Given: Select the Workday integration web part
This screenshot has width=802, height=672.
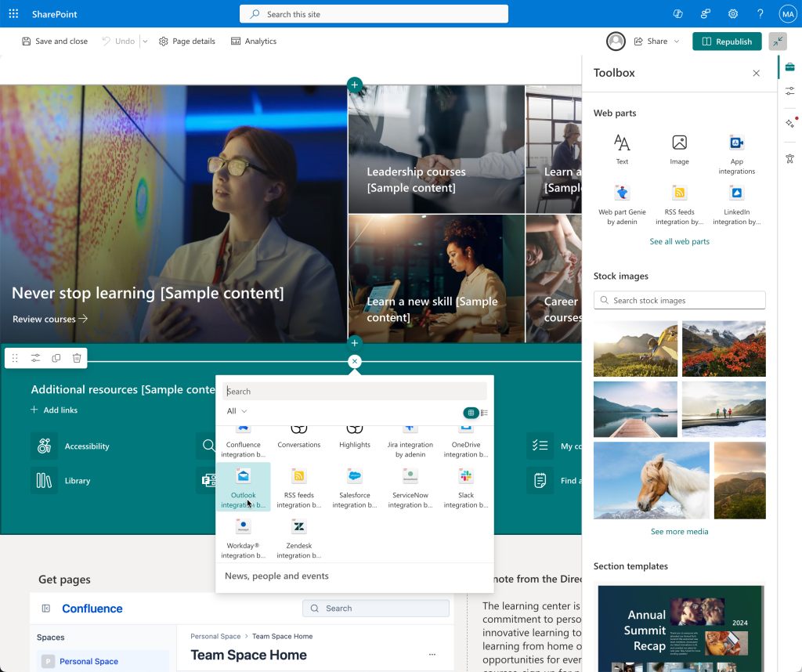Looking at the screenshot, I should (244, 538).
